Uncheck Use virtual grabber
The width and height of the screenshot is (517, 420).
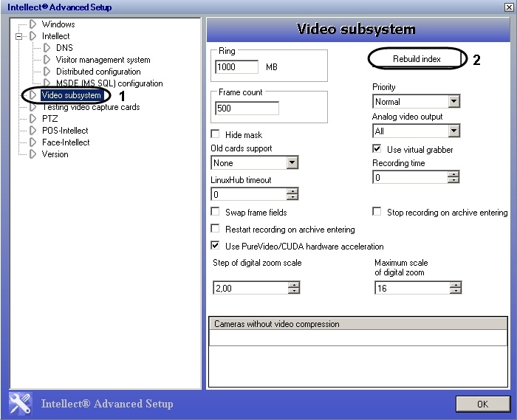point(377,149)
